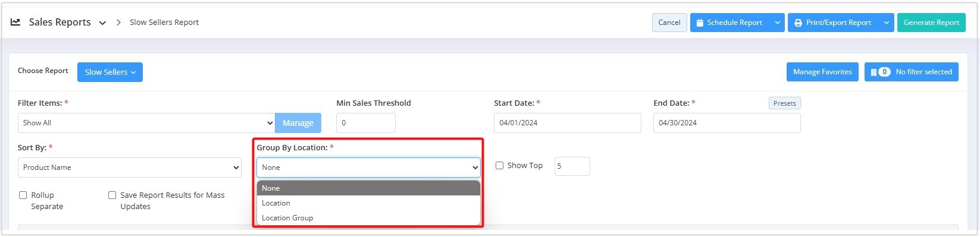
Task: Choose Location Group option in list
Action: [368, 218]
